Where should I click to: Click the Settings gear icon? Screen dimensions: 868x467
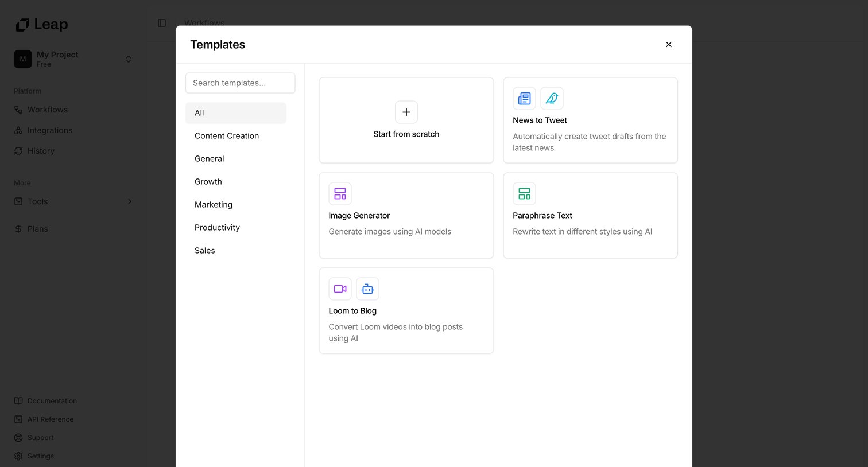(x=18, y=456)
